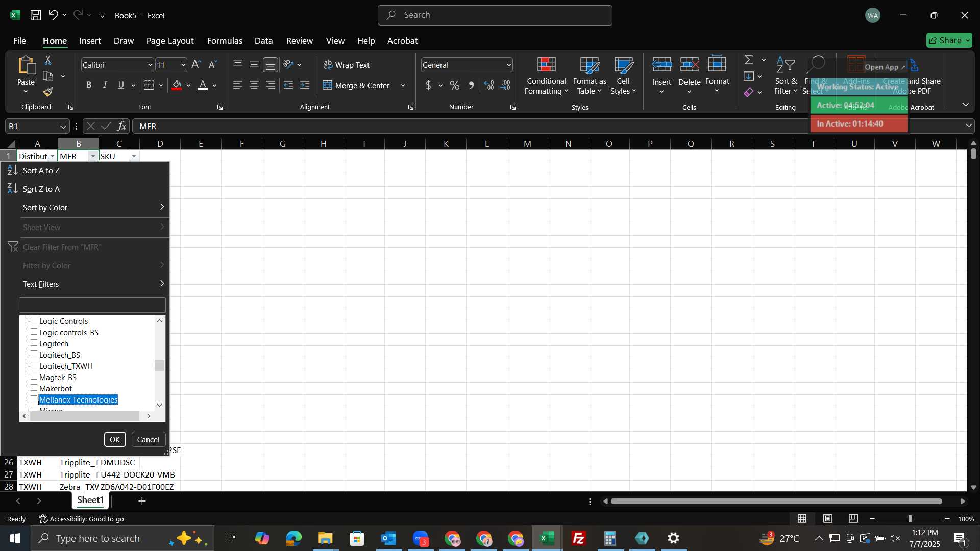Click the Share button
The width and height of the screenshot is (980, 551).
click(x=949, y=40)
